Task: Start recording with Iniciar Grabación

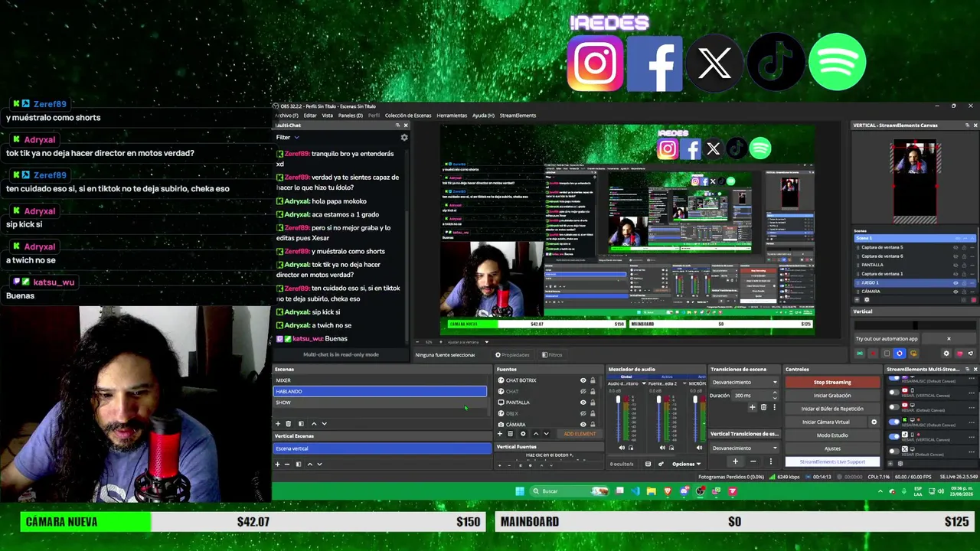Action: [x=832, y=396]
